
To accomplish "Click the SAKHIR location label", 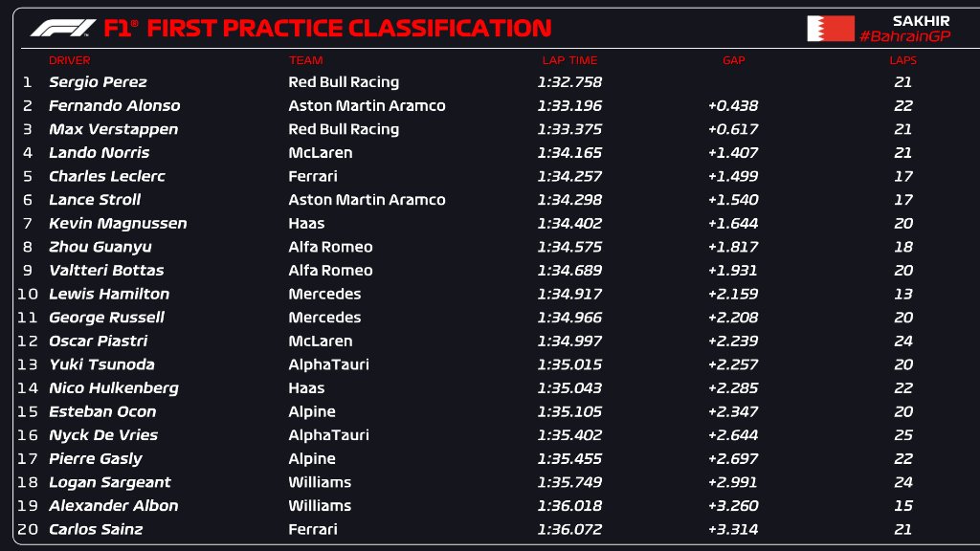I will [x=921, y=20].
